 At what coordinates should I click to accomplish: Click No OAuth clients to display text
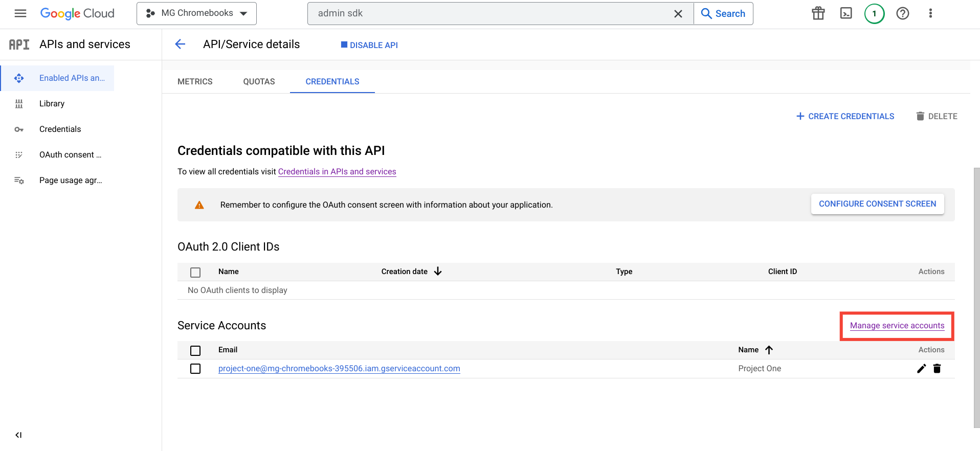pyautogui.click(x=237, y=290)
